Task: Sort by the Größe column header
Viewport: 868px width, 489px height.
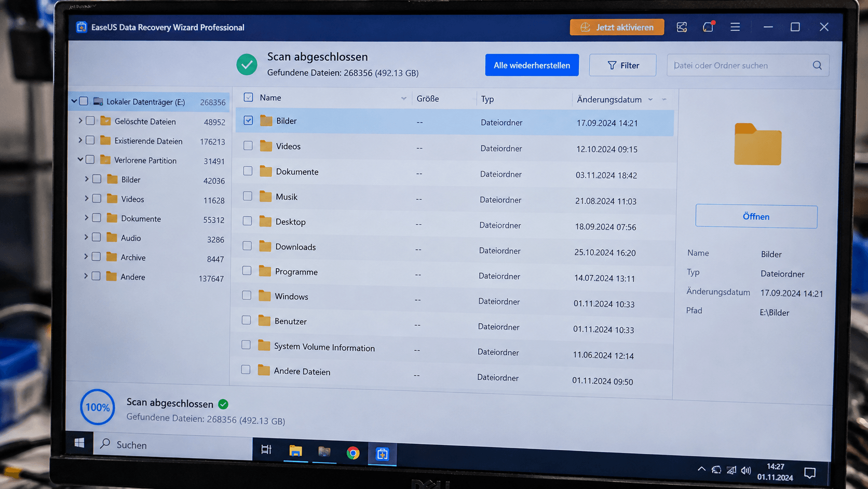Action: tap(428, 99)
